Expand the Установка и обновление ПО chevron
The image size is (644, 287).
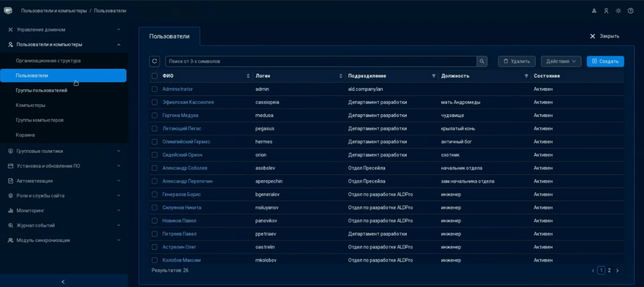point(119,166)
